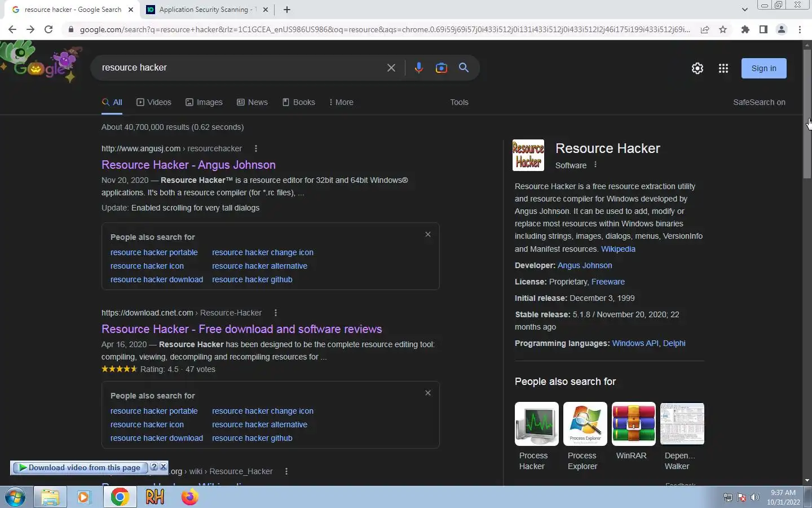812x508 pixels.
Task: Switch to News results tab
Action: (252, 102)
